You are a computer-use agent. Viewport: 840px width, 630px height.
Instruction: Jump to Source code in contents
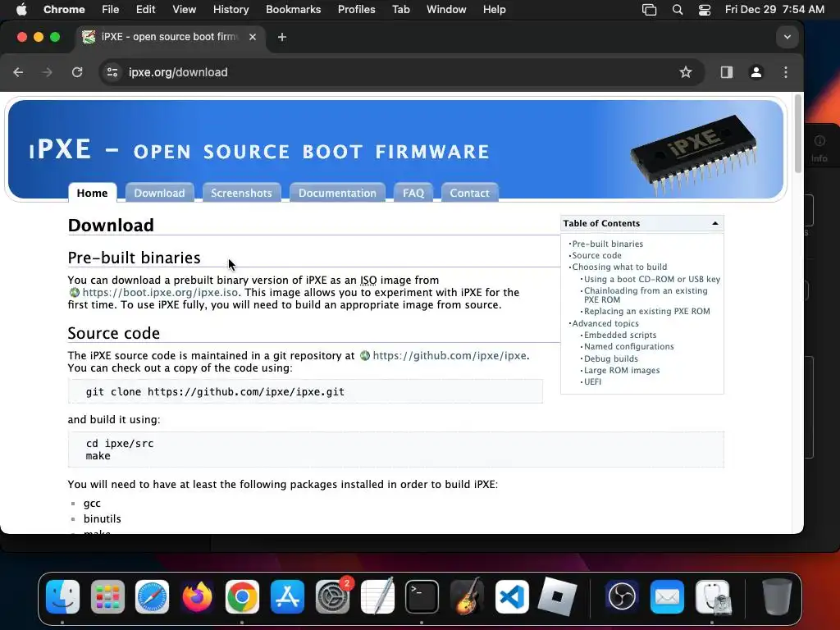pyautogui.click(x=597, y=256)
